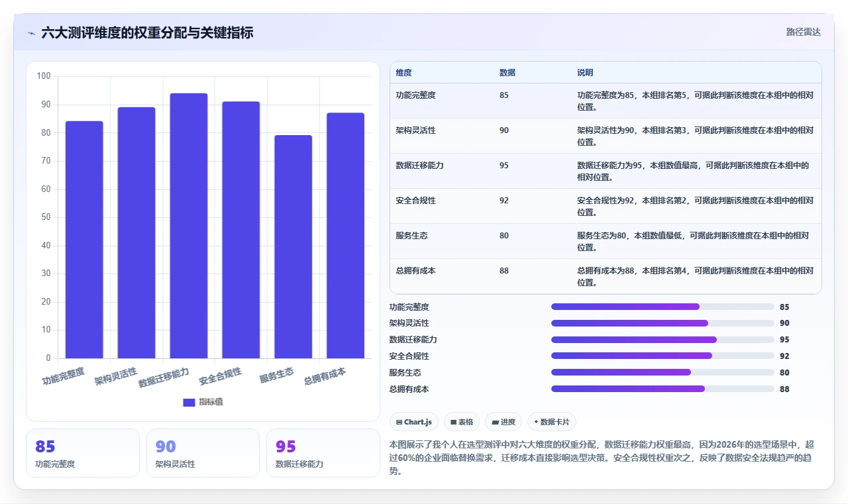Open the 95 数据迁移能力 data card
The height and width of the screenshot is (504, 848).
pyautogui.click(x=323, y=453)
